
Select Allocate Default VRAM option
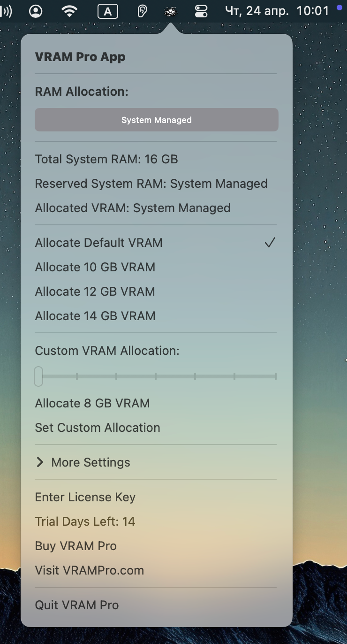pos(156,243)
